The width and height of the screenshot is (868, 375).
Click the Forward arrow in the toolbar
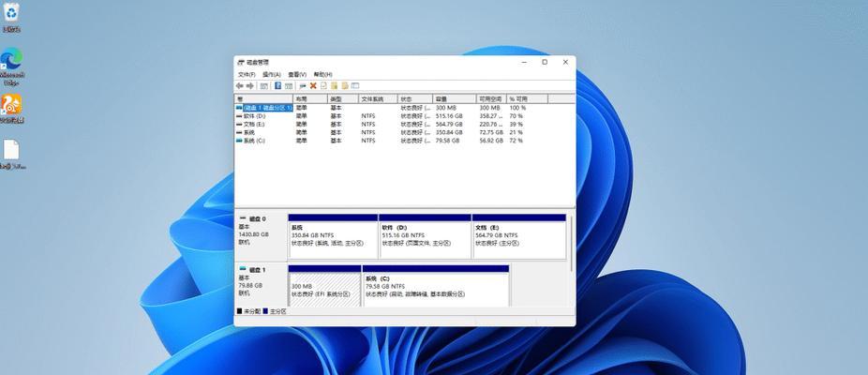tap(249, 86)
